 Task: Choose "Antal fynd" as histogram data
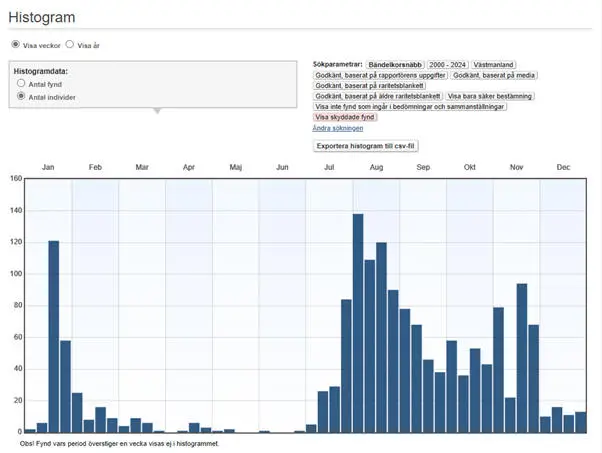[x=21, y=84]
